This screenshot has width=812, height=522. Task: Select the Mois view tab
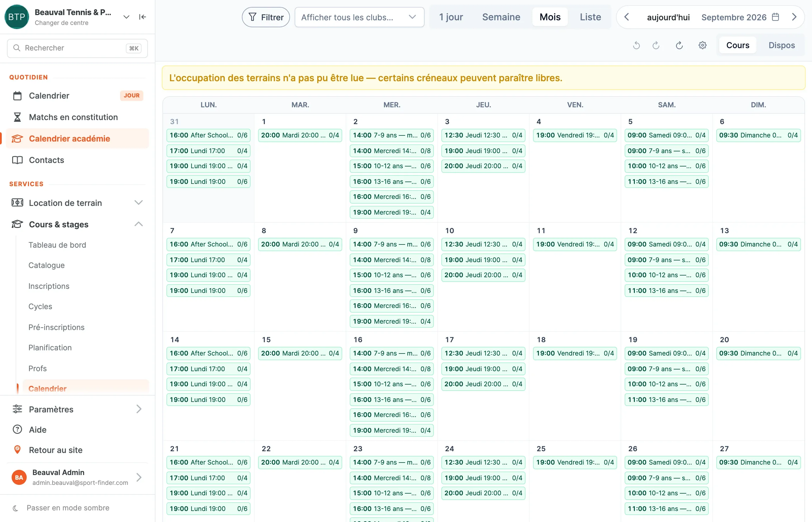550,17
